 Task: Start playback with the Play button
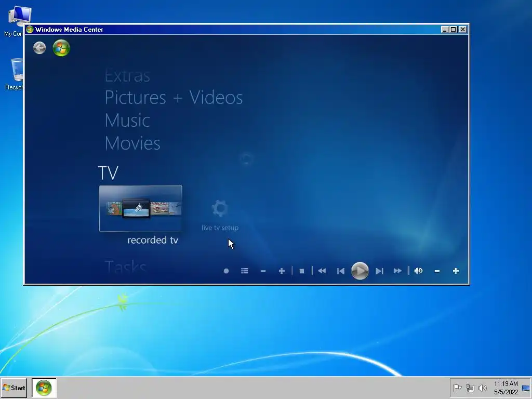coord(360,271)
